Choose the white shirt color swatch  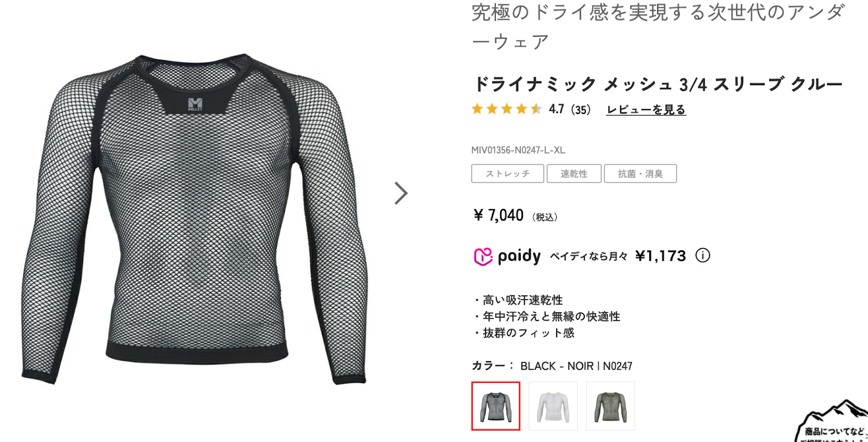(553, 406)
